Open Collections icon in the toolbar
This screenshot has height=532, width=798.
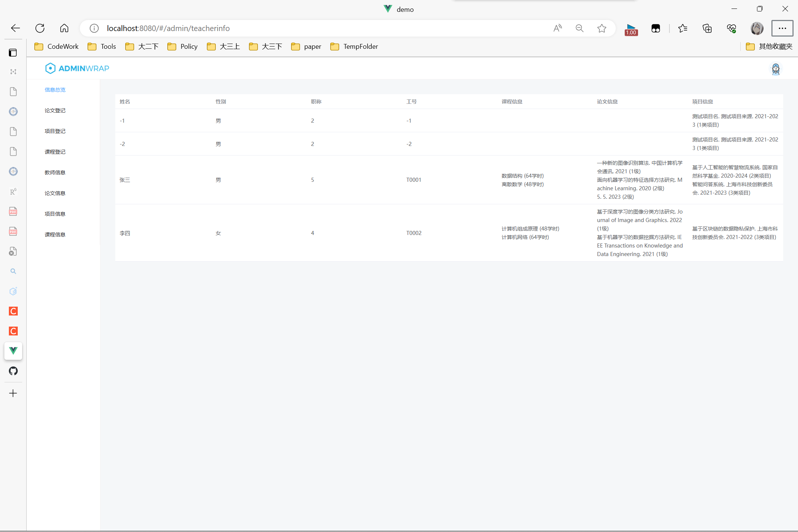coord(707,28)
